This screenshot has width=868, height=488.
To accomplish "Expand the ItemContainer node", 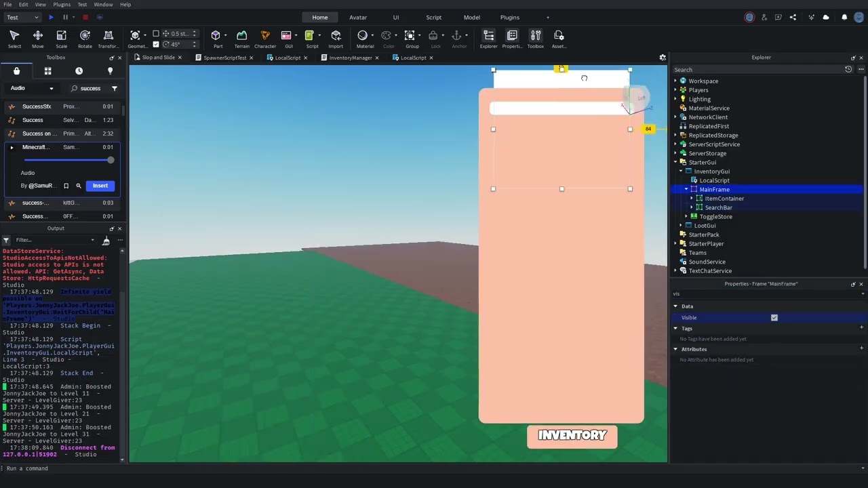I will (692, 199).
